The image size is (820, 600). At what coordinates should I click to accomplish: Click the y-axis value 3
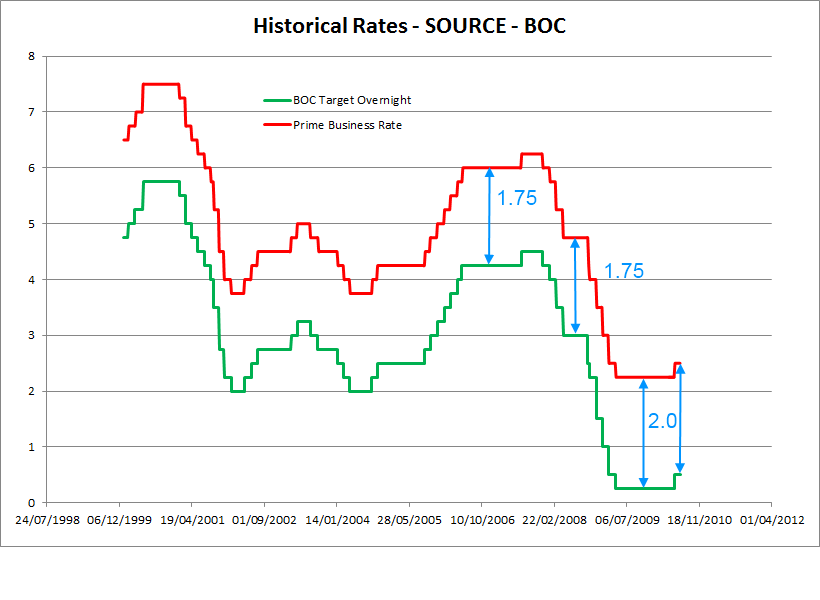click(31, 335)
